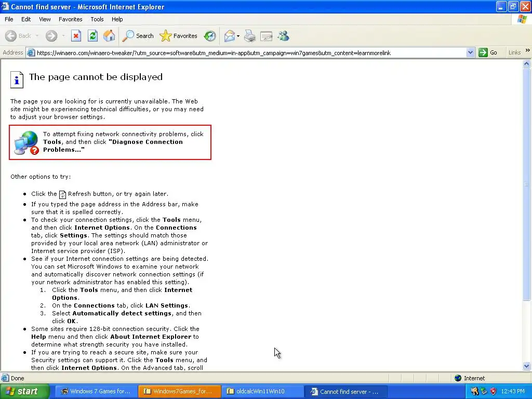Click the Edit page toolbar icon
The height and width of the screenshot is (399, 532).
[267, 36]
